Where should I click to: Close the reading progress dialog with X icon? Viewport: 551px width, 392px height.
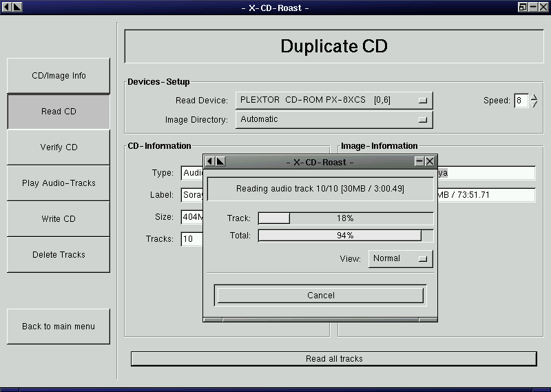[430, 161]
